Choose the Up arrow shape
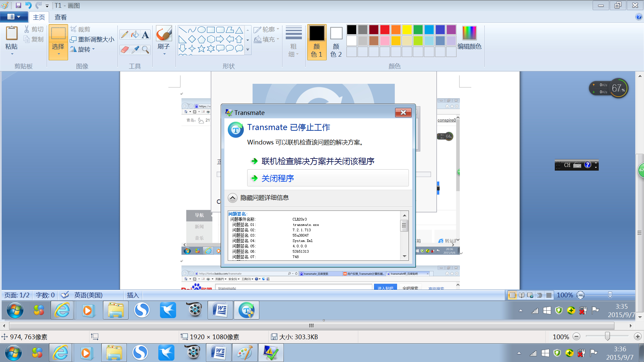Viewport: 644px width, 362px height. click(239, 39)
